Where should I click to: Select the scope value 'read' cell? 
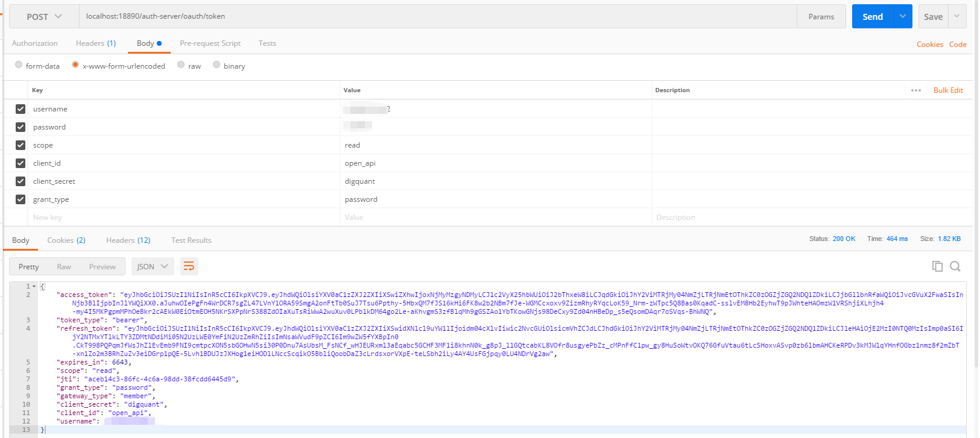click(496, 145)
